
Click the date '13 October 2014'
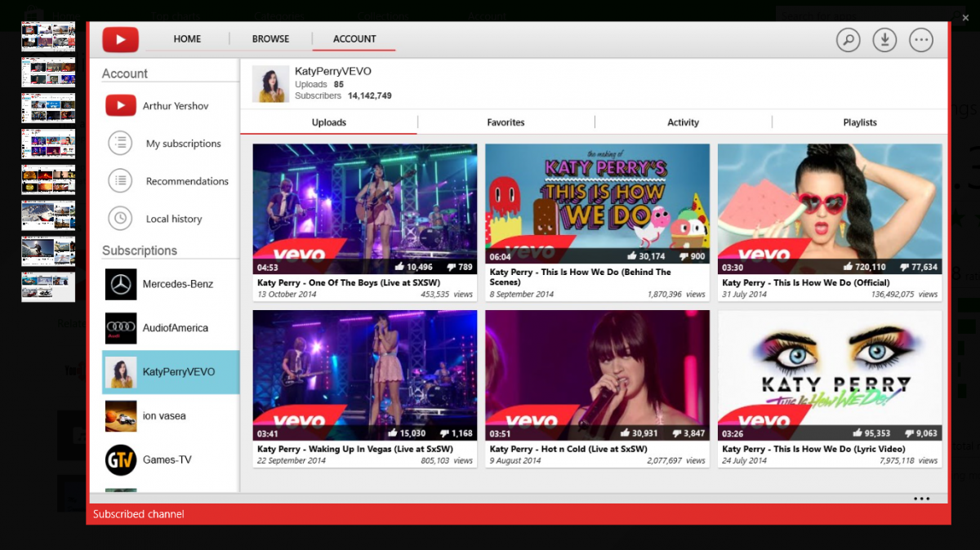(x=287, y=295)
